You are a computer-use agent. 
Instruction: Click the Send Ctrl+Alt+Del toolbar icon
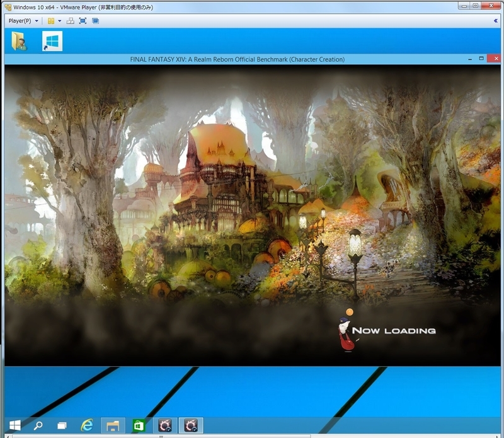click(70, 21)
